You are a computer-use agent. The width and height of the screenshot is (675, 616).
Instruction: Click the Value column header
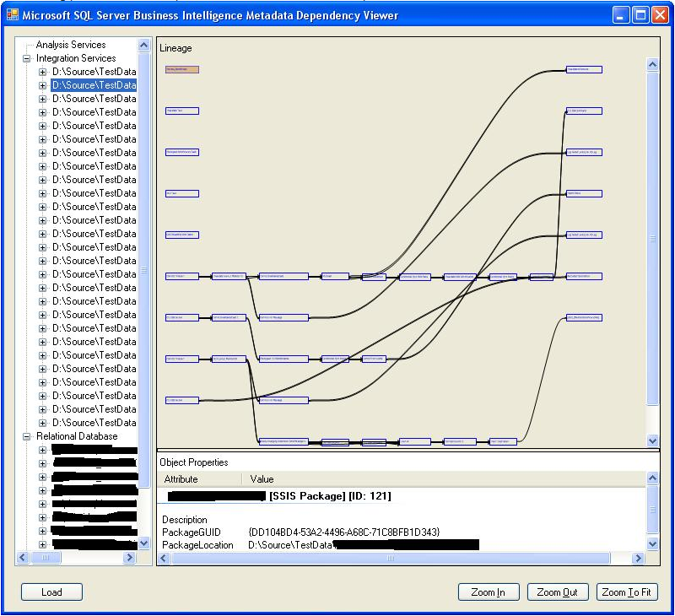pos(262,479)
